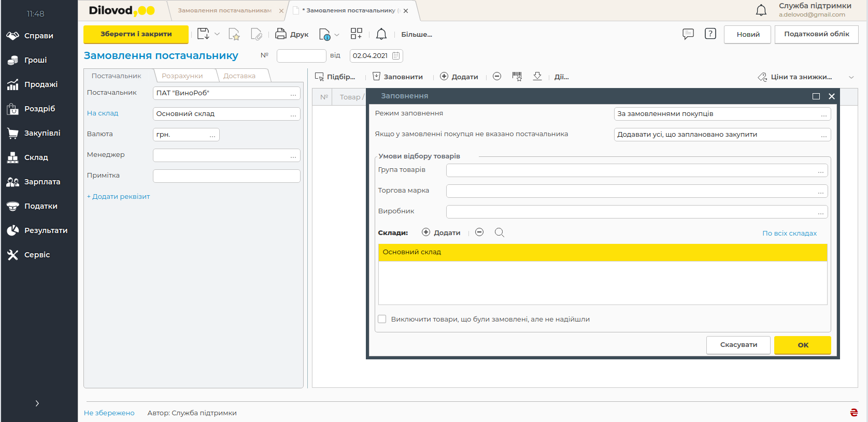Image resolution: width=868 pixels, height=422 pixels.
Task: Open the help question mark icon
Action: click(x=710, y=34)
